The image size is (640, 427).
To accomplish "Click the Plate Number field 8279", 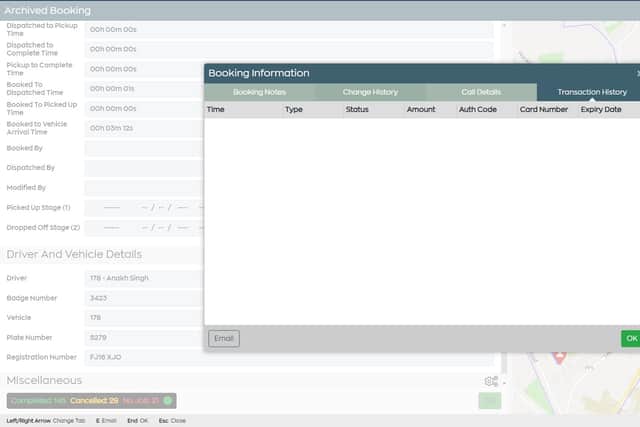I will click(144, 338).
